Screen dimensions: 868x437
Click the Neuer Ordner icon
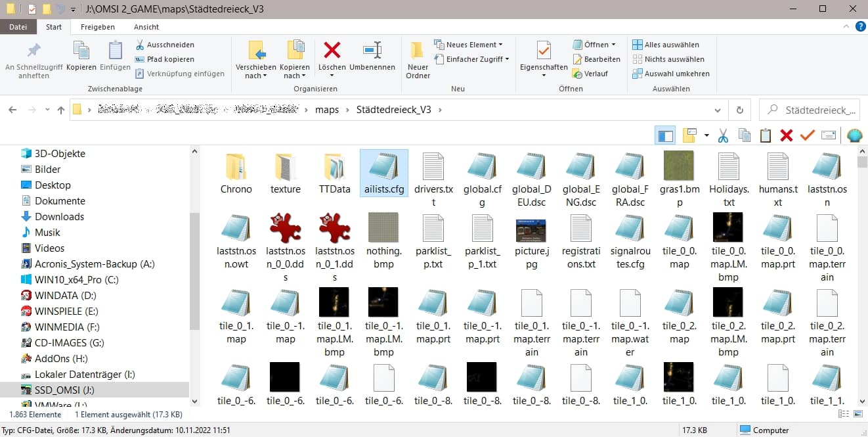[418, 51]
